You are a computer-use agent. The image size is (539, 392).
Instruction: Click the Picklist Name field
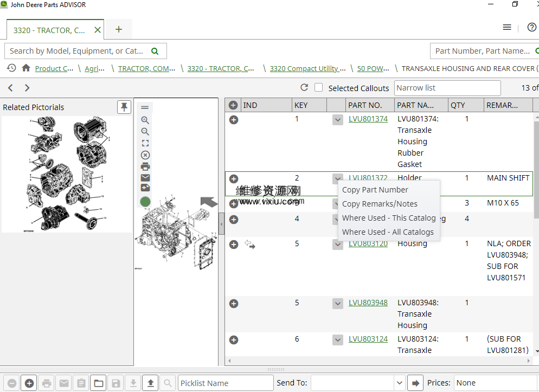coord(226,383)
